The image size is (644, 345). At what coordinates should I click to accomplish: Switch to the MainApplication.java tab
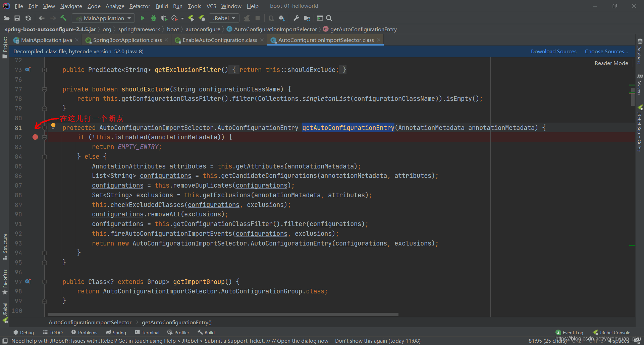tap(46, 40)
